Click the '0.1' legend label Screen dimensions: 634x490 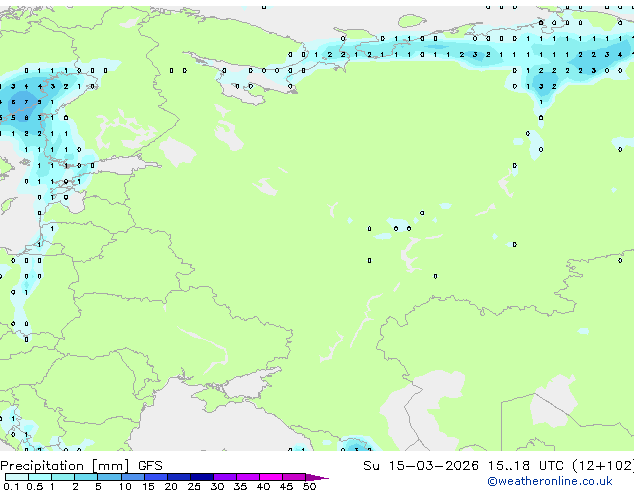coord(11,486)
